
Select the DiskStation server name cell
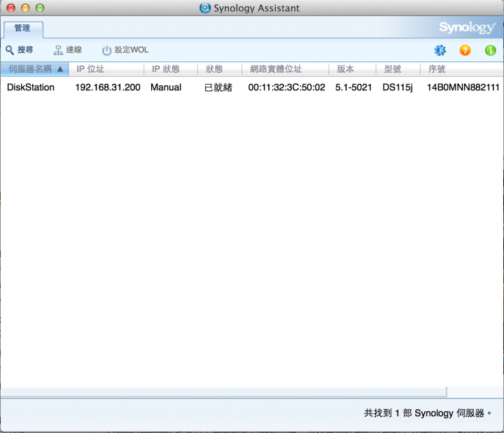pos(31,87)
